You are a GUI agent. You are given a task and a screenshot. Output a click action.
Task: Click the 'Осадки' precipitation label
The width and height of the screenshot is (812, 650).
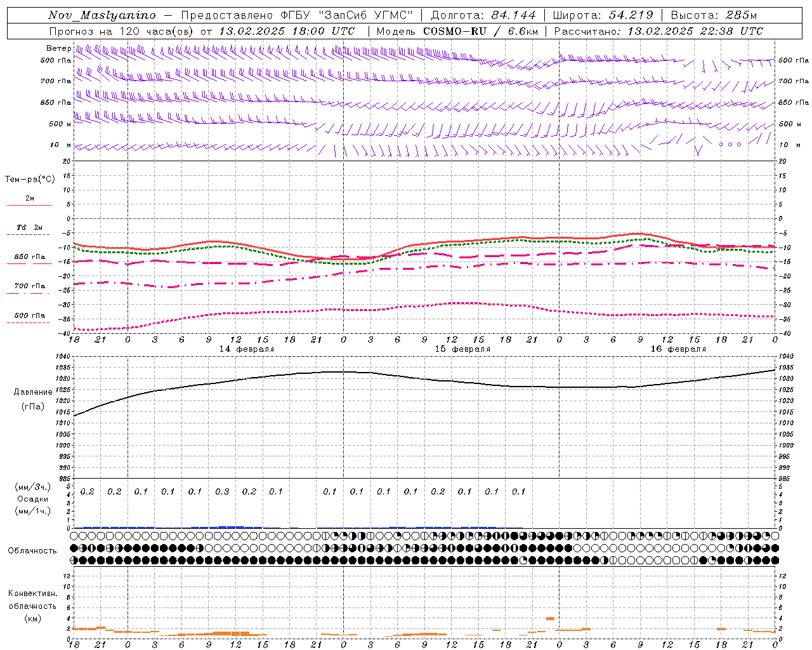pos(33,499)
